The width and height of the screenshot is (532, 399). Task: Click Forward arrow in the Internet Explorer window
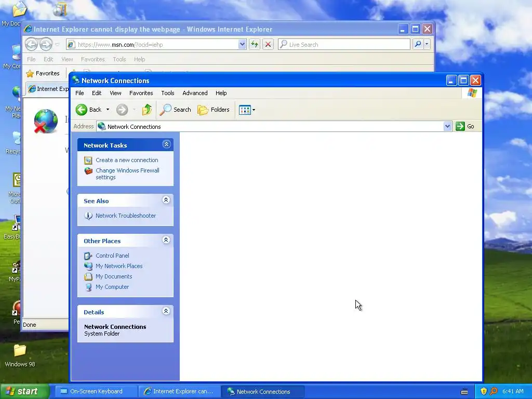pos(46,44)
